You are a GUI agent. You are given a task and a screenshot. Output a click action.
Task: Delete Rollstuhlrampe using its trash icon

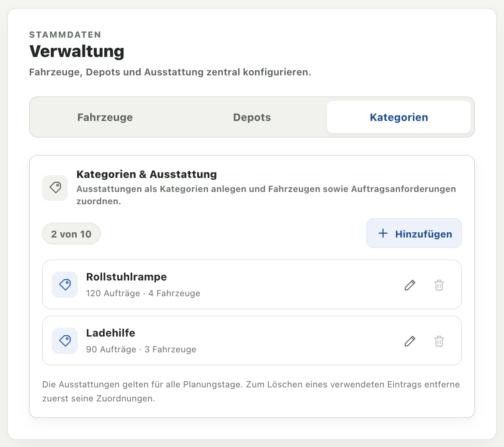[x=439, y=285]
